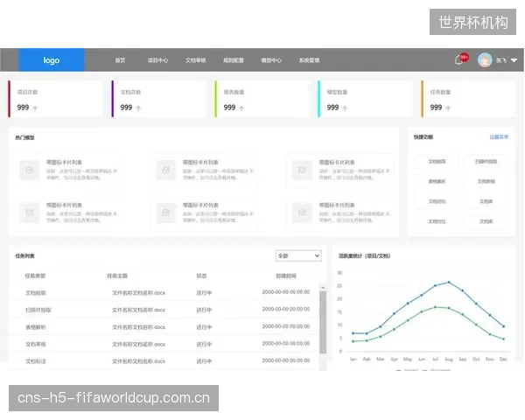525x420 pixels.
Task: Click the 状态 column header
Action: (x=201, y=276)
